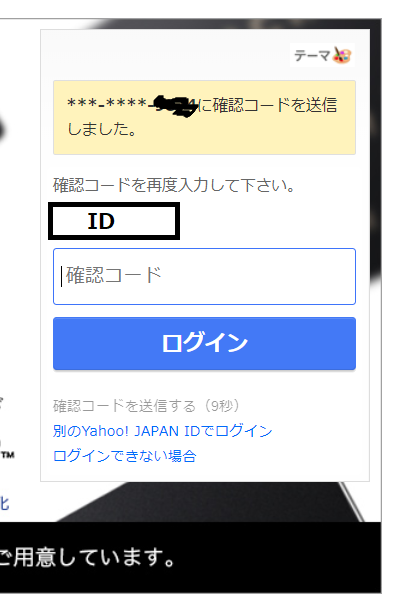This screenshot has height=597, width=410.
Task: Click the ご用意しています bottom banner text
Action: 87,558
